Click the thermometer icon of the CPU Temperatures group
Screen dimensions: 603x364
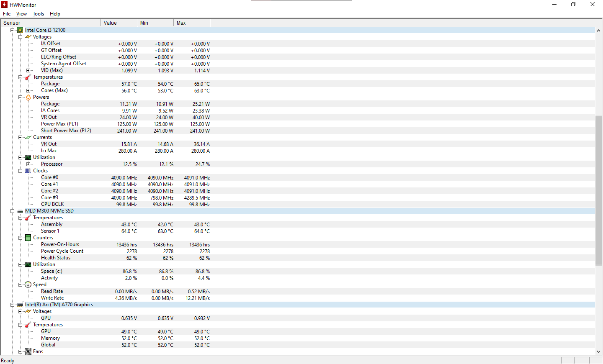(28, 77)
